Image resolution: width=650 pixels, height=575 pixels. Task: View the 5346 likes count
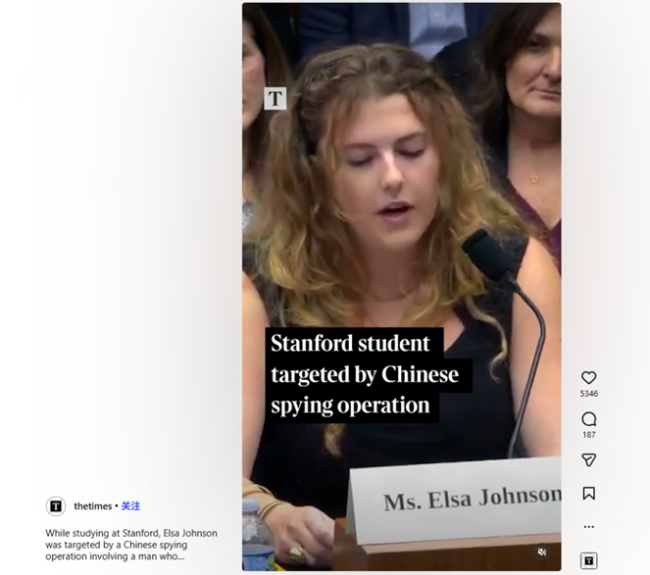point(589,393)
